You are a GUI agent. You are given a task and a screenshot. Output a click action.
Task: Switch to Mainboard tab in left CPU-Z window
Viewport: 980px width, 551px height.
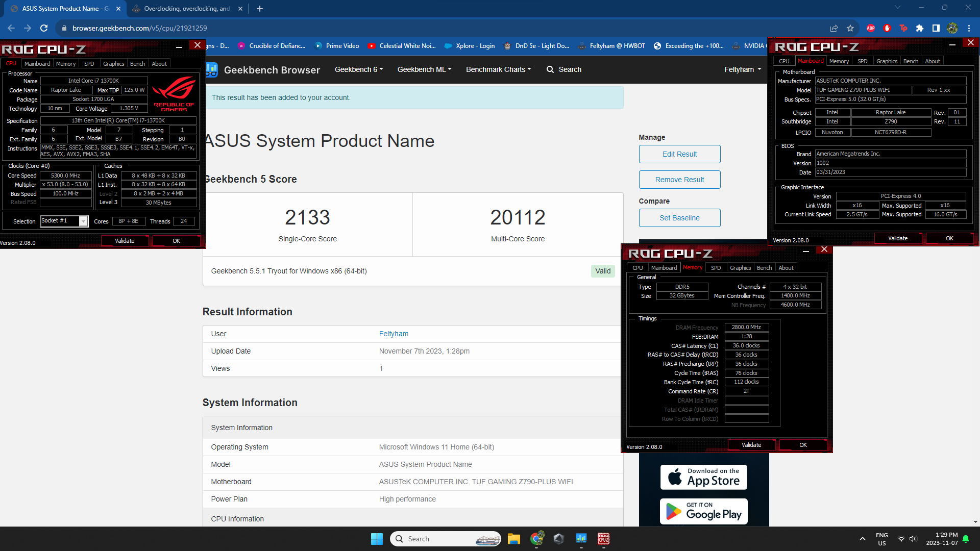pyautogui.click(x=37, y=64)
